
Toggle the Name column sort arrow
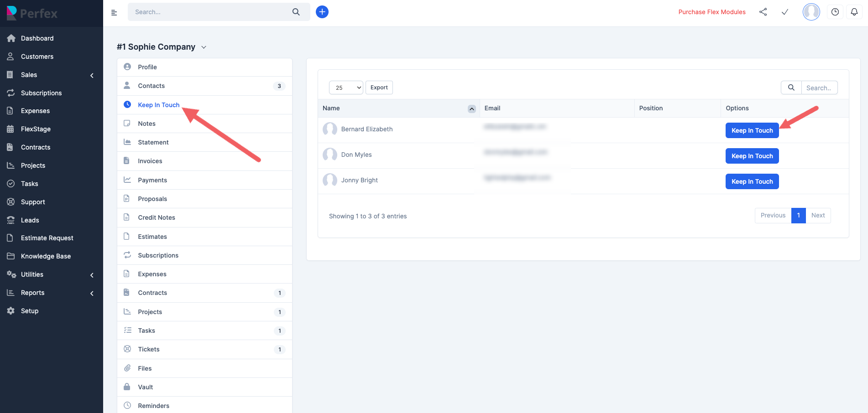(x=472, y=108)
